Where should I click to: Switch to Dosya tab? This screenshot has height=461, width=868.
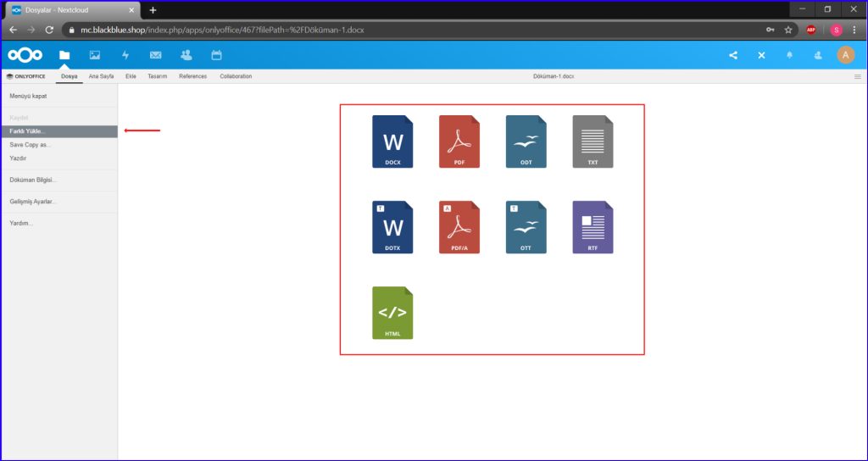coord(70,76)
